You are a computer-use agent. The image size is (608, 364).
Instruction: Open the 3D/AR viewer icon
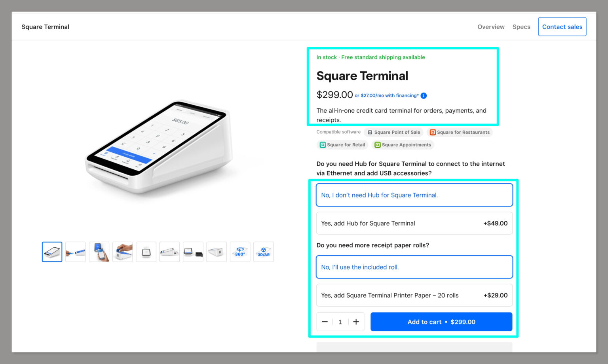tap(264, 252)
